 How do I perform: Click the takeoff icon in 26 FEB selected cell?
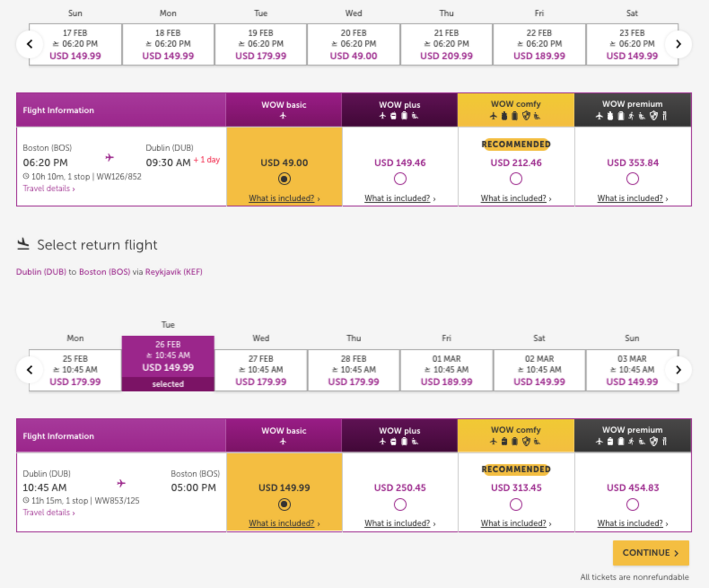pos(149,355)
